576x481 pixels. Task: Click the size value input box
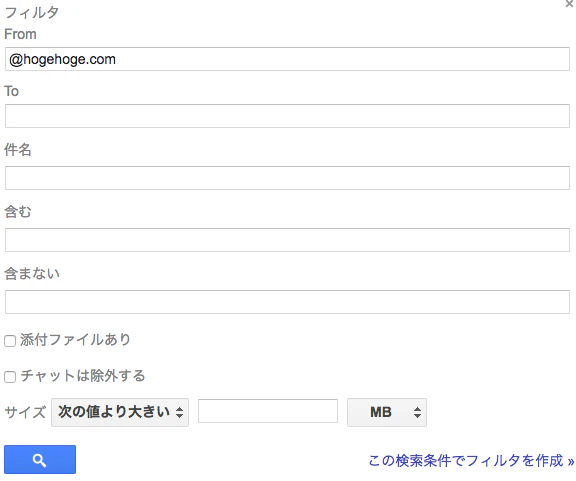point(268,411)
